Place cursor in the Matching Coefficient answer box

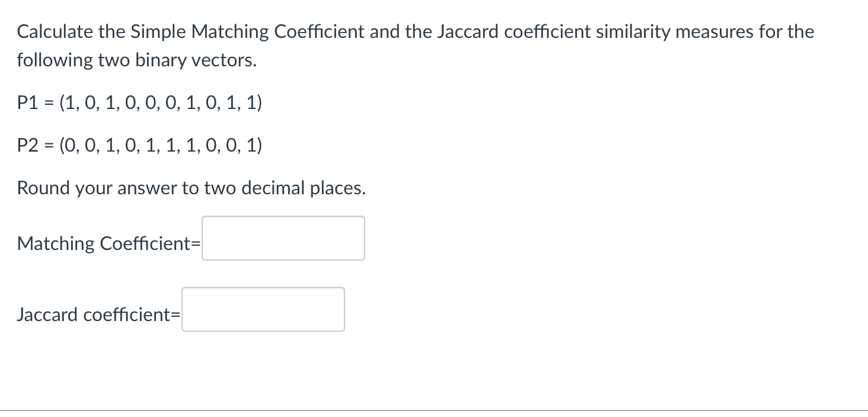(283, 238)
